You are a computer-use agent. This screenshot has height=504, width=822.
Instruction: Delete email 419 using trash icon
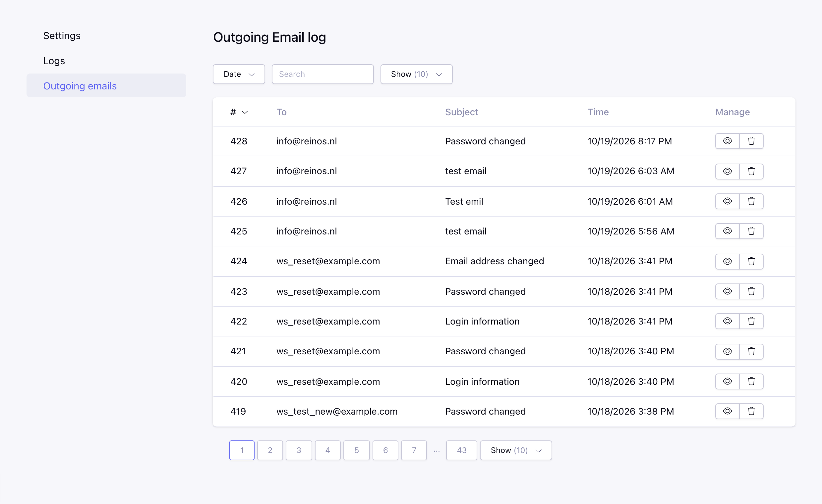(x=751, y=411)
